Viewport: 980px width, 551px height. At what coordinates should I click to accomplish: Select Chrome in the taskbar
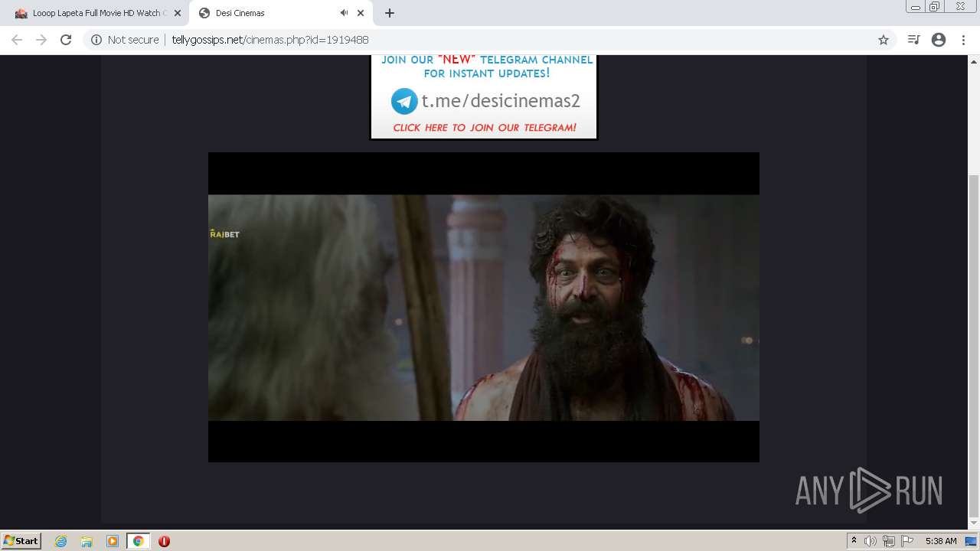(x=138, y=541)
